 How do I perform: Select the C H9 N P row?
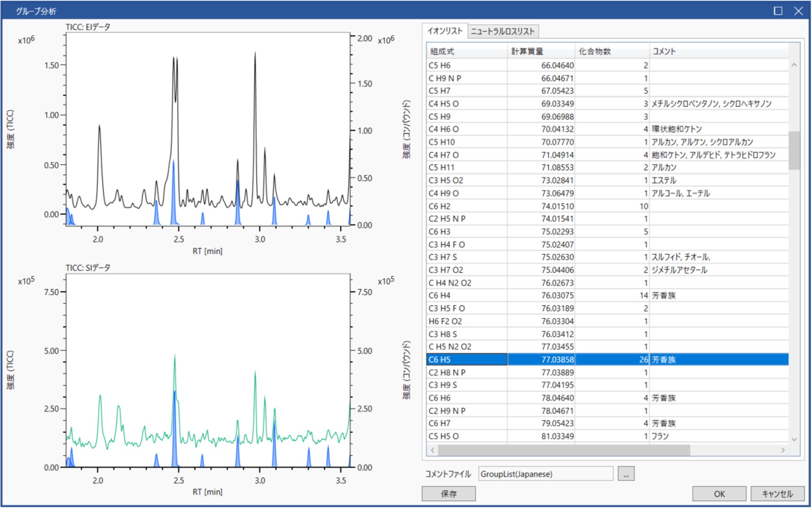point(607,78)
